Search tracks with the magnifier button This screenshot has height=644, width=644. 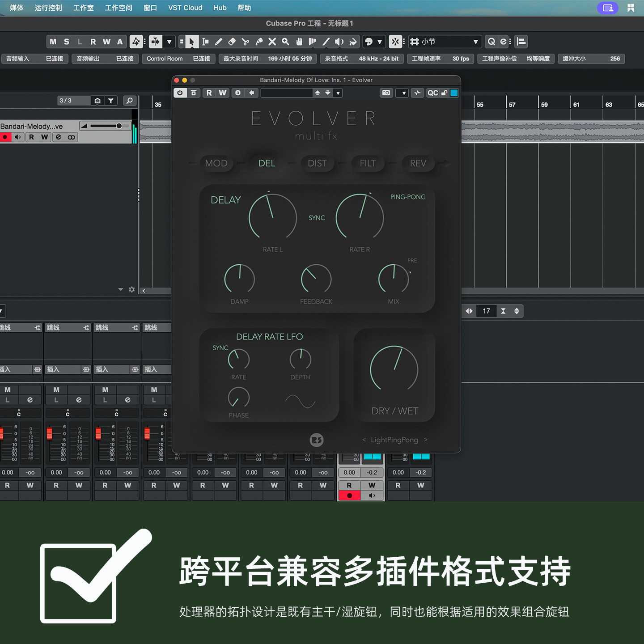coord(129,101)
